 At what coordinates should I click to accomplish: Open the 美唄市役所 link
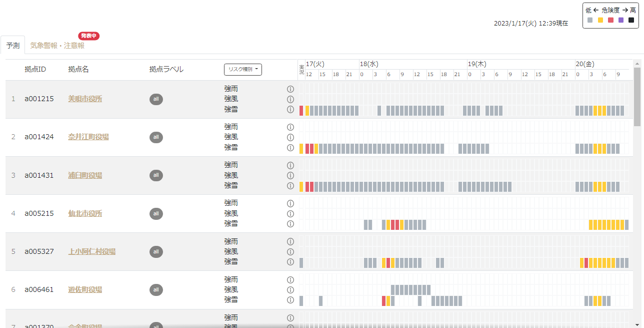point(85,99)
